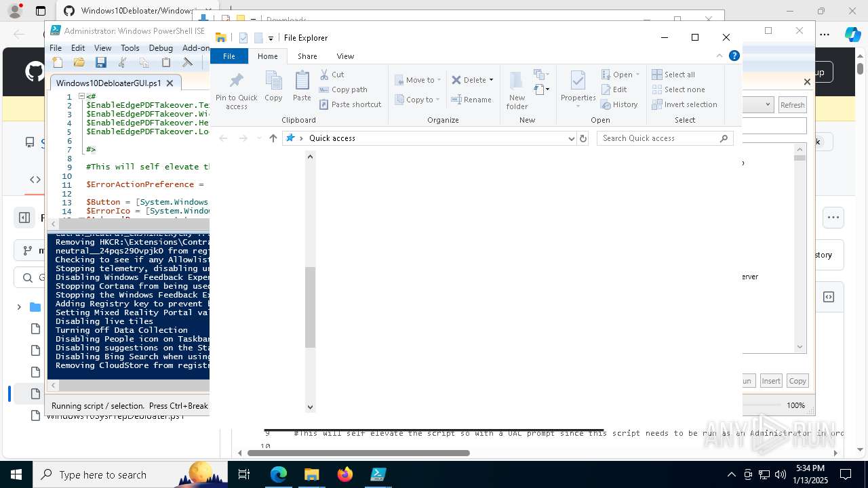
Task: Open File Explorer help icon
Action: tap(734, 56)
